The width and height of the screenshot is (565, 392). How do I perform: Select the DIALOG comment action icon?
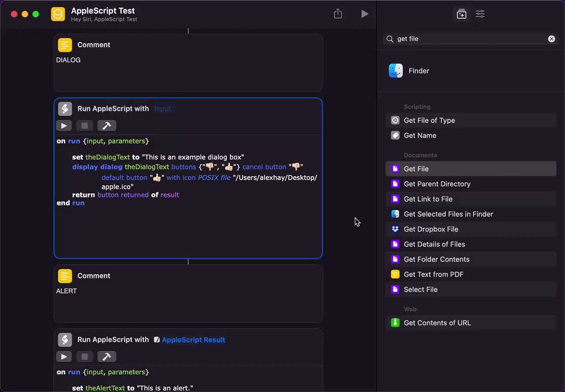click(x=65, y=45)
